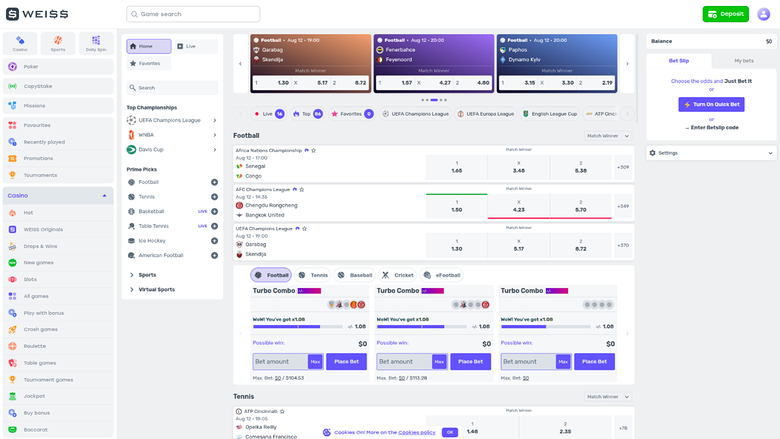Collapse the Casino sidebar section
Viewport: 780px width, 439px height.
point(106,195)
